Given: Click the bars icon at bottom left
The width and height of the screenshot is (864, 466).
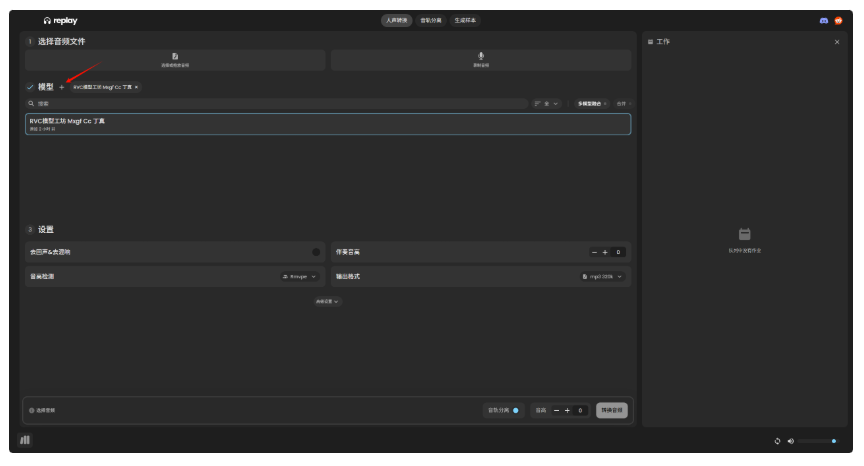Looking at the screenshot, I should pos(25,440).
